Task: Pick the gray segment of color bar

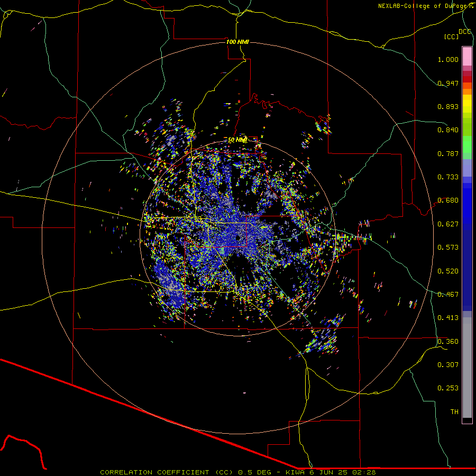Action: (x=467, y=368)
